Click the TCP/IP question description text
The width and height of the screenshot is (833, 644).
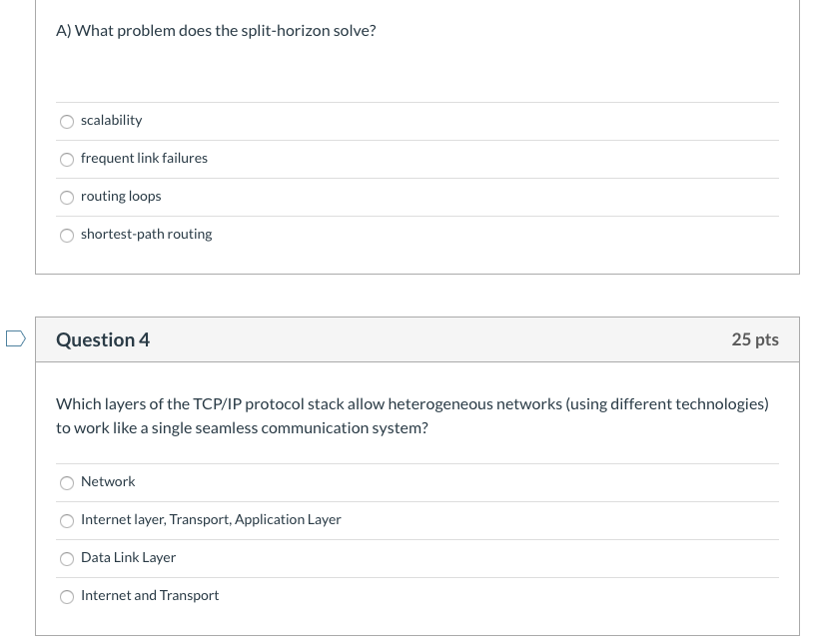click(412, 415)
